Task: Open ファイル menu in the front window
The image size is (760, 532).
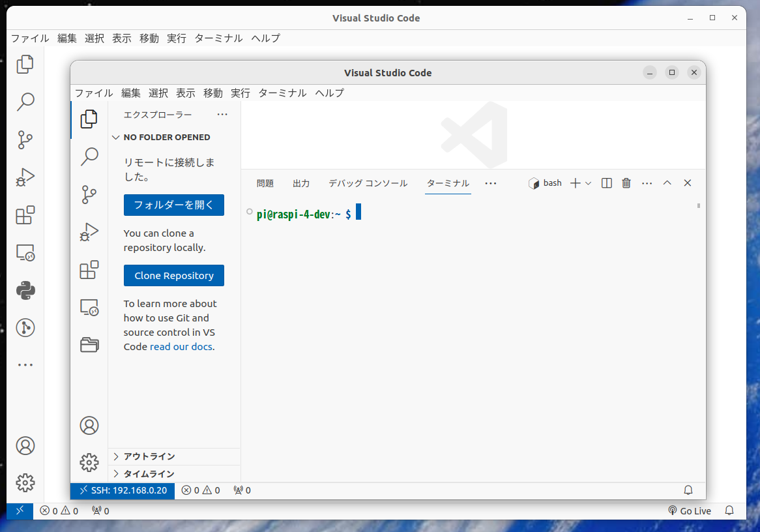Action: coord(94,93)
